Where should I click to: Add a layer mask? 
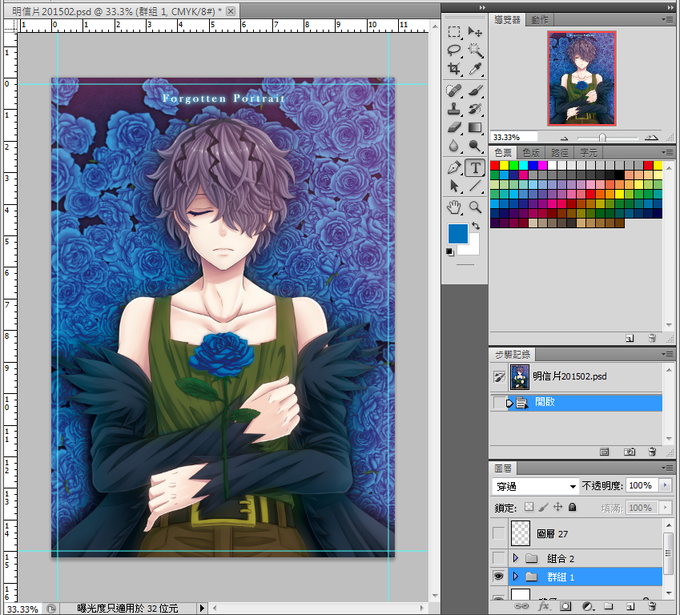pos(565,606)
